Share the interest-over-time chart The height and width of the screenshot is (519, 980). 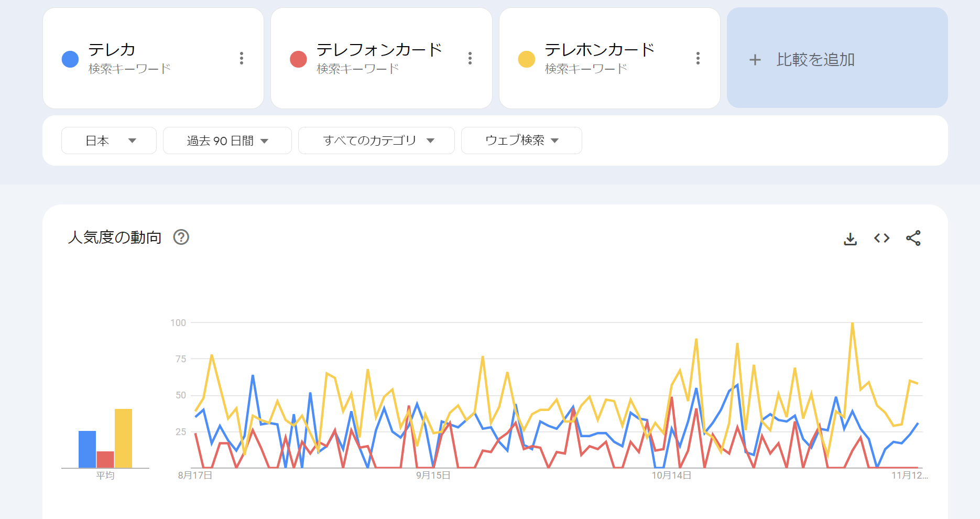click(913, 239)
